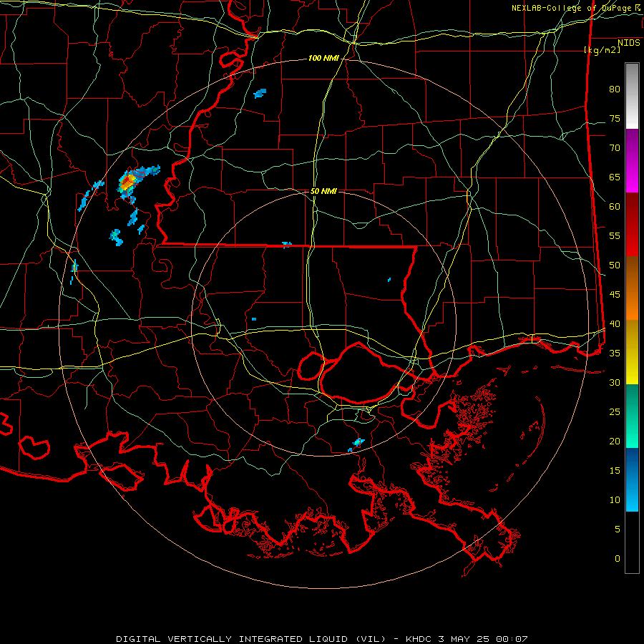The width and height of the screenshot is (644, 644).
Task: Click the 70 value on the color scale
Action: [615, 148]
